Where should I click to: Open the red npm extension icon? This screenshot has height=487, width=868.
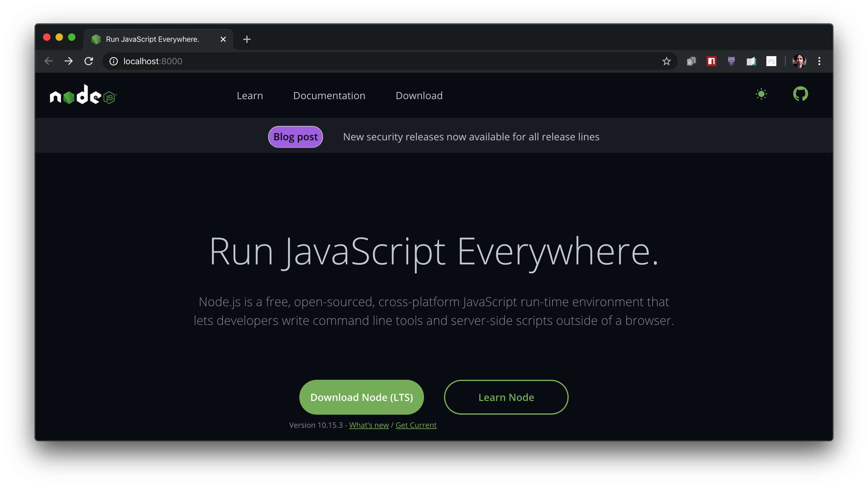pos(711,61)
